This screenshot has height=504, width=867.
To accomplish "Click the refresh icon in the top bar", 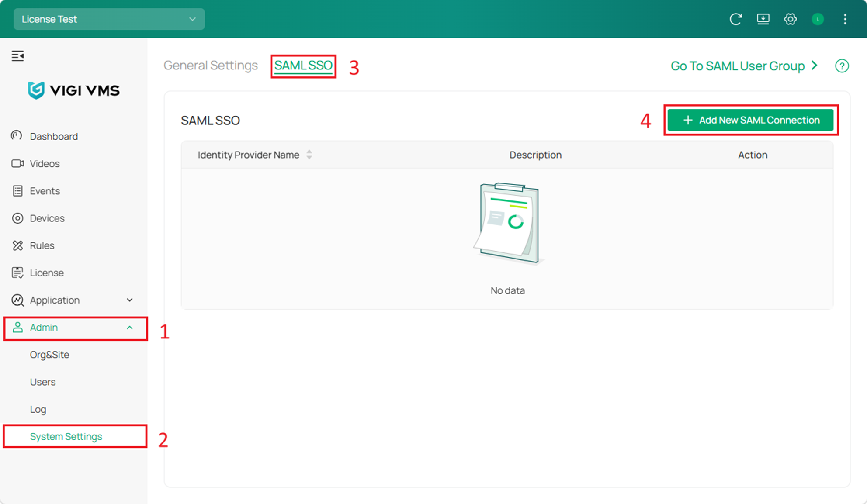I will pyautogui.click(x=736, y=19).
